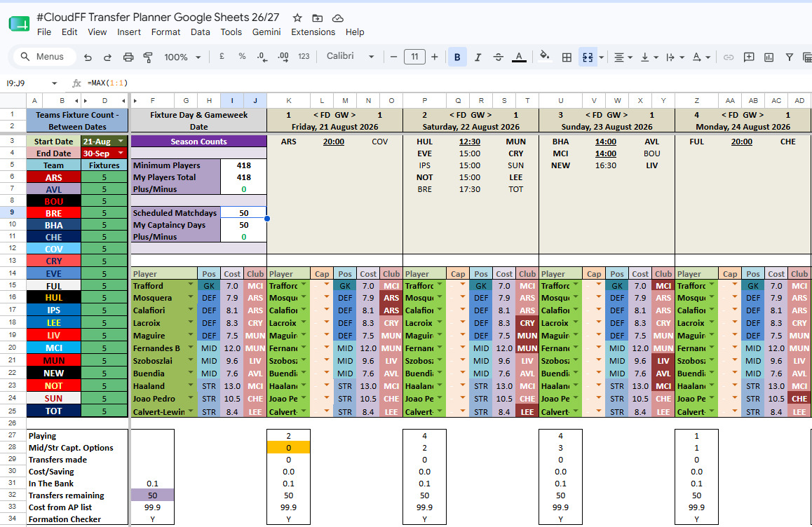Click the create filter funnel icon
Image resolution: width=812 pixels, height=527 pixels.
pyautogui.click(x=790, y=57)
